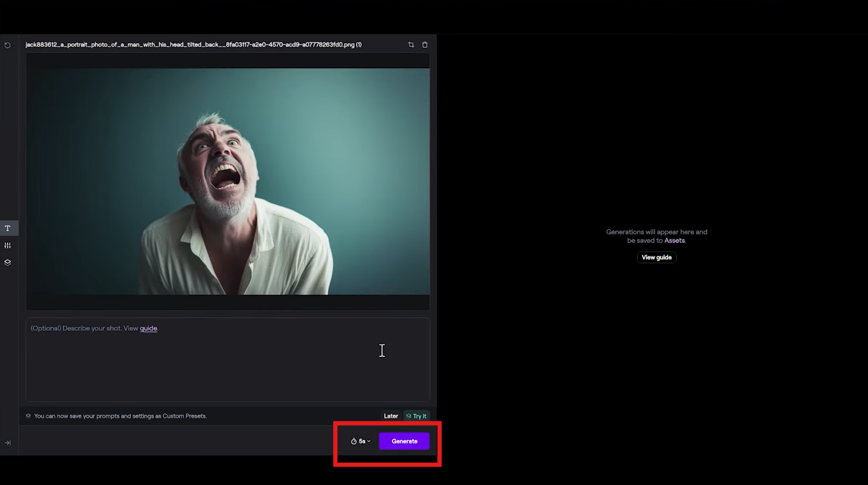The height and width of the screenshot is (485, 868).
Task: Click the View guide button
Action: click(657, 257)
